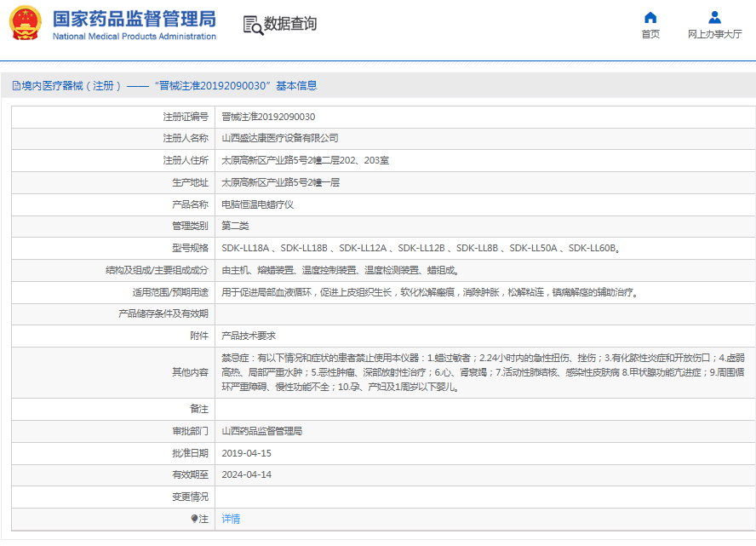Click the 产品技术要求 attachment cell
The image size is (756, 546).
pyautogui.click(x=249, y=336)
